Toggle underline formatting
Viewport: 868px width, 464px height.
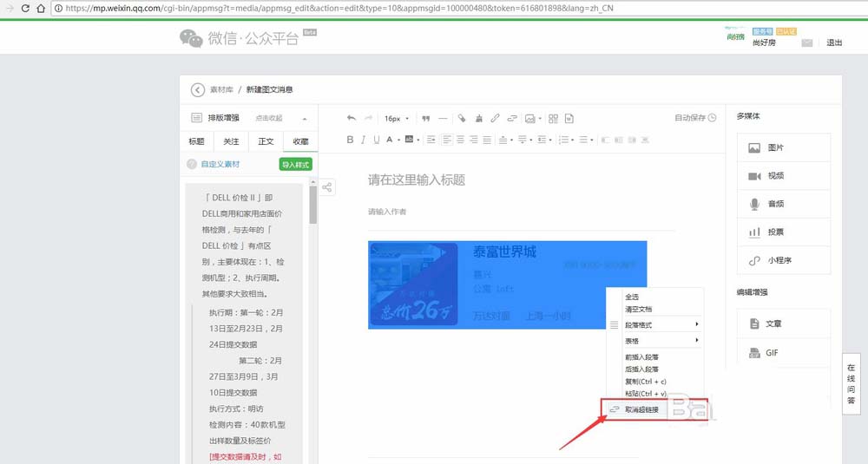click(x=377, y=140)
